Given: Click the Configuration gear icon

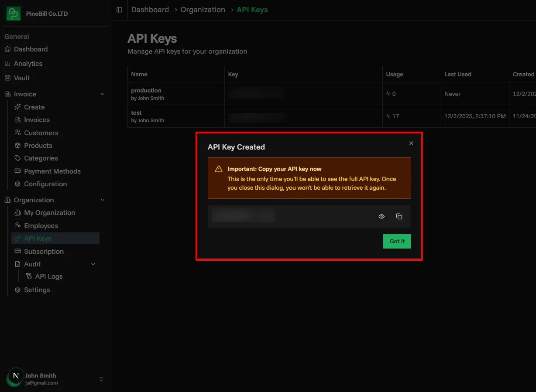Looking at the screenshot, I should 17,184.
